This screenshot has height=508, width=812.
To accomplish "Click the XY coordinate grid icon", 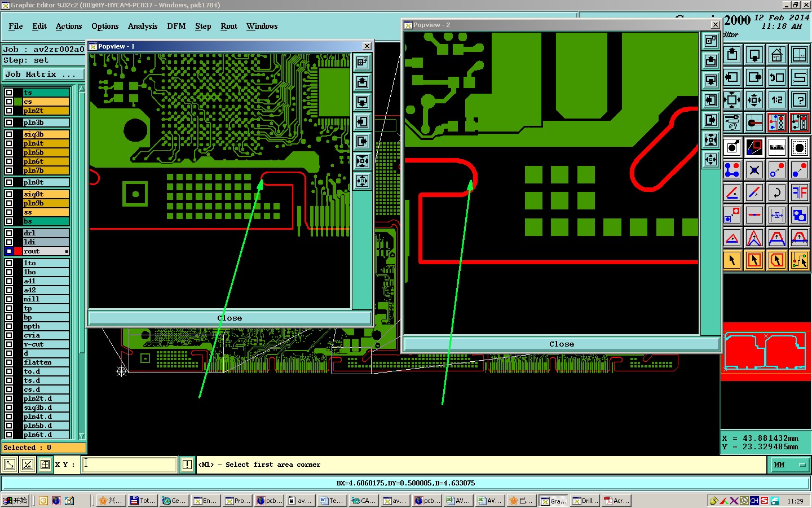I will point(45,465).
